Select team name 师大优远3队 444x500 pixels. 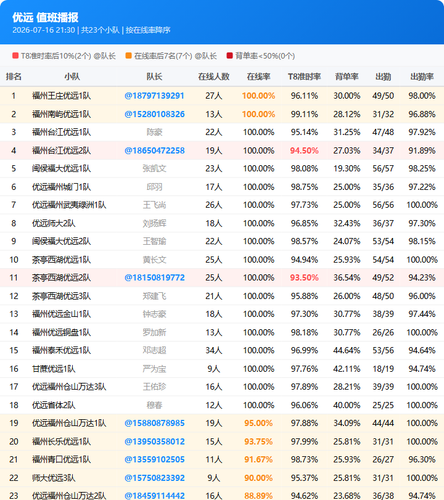54,478
